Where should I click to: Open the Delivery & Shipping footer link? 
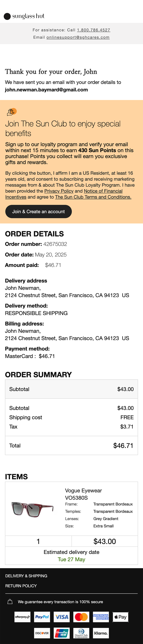coord(26,576)
